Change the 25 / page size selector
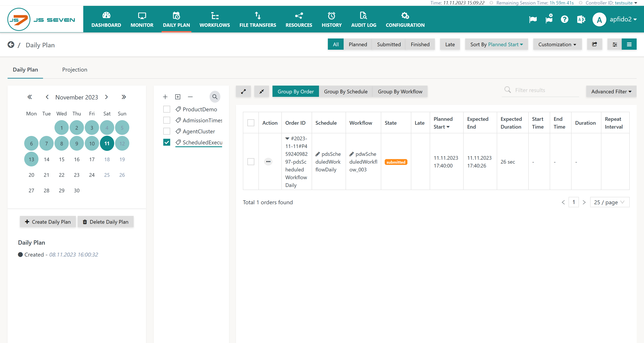Image resolution: width=644 pixels, height=343 pixels. pos(609,202)
